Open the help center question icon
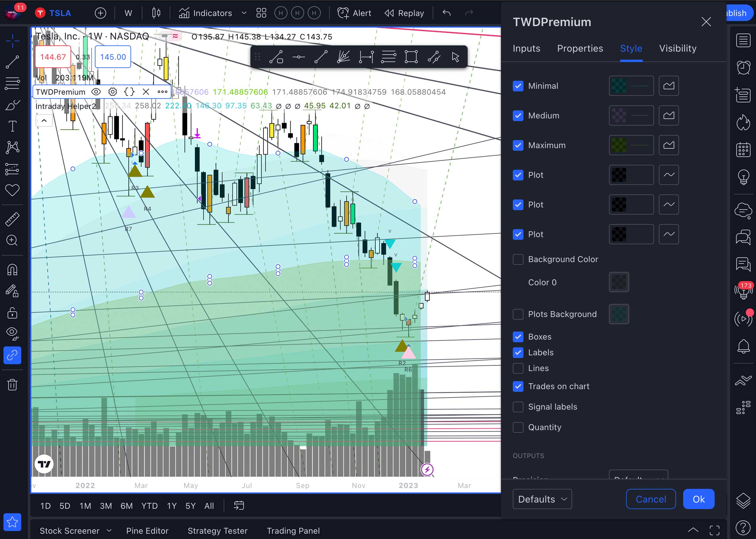756x539 pixels. (743, 527)
